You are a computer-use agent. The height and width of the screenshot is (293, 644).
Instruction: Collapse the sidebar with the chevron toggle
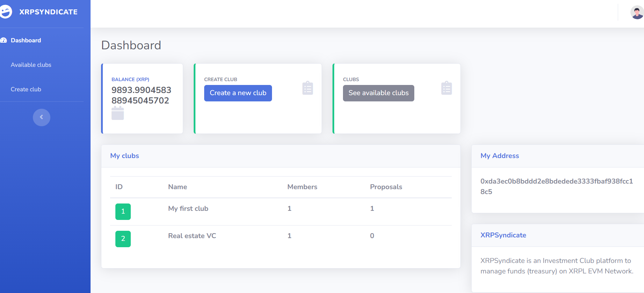point(42,117)
